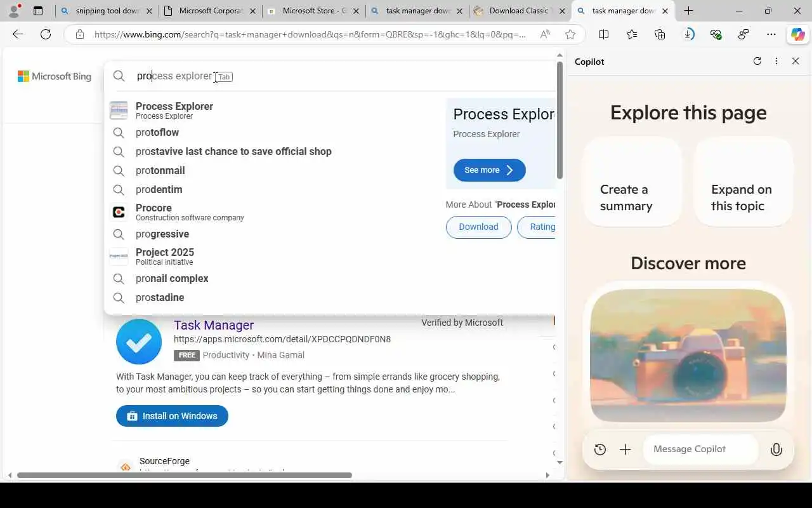Click the Tab autocomplete hint
The height and width of the screenshot is (508, 812).
click(224, 77)
